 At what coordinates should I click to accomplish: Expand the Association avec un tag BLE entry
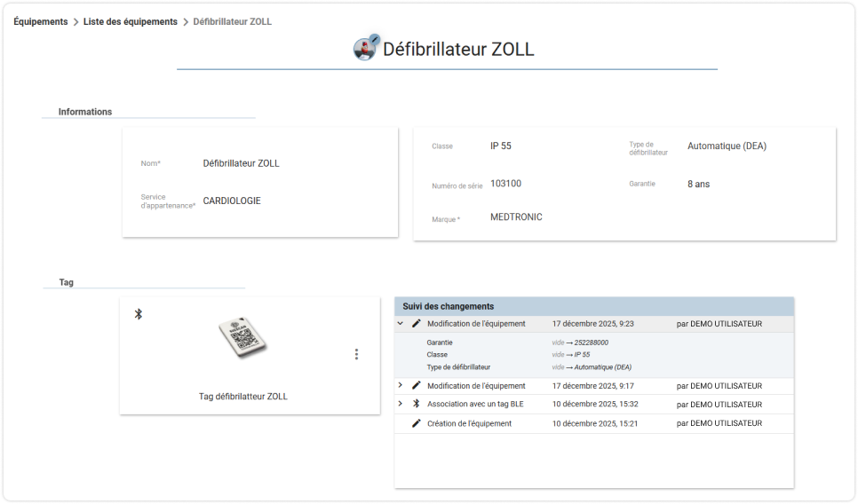(x=400, y=404)
